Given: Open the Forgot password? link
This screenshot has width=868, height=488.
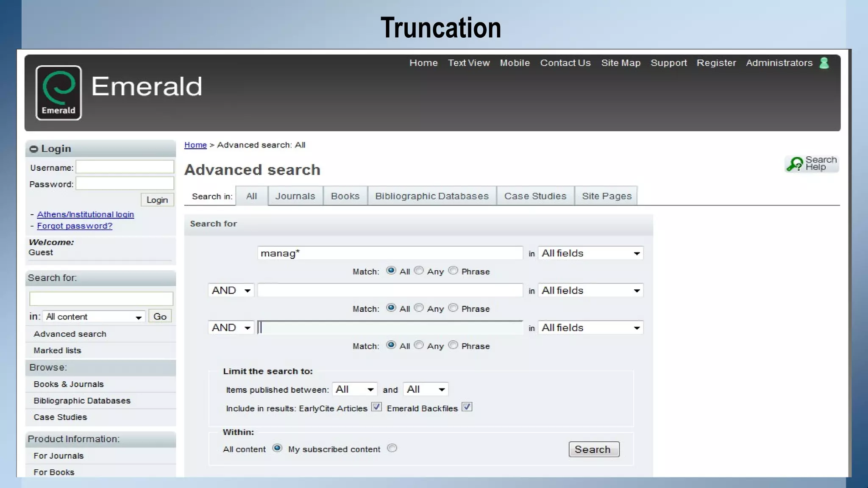Looking at the screenshot, I should click(75, 226).
